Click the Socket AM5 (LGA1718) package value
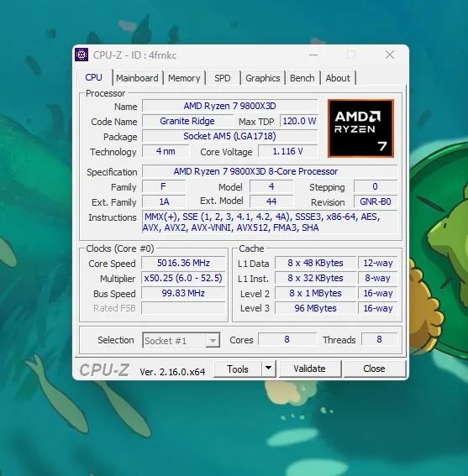 (x=229, y=136)
